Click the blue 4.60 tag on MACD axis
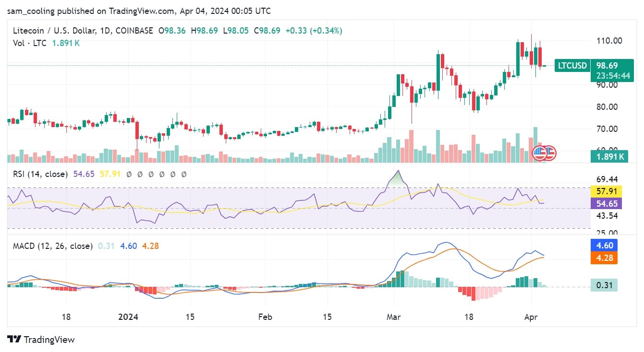The width and height of the screenshot is (644, 352). pyautogui.click(x=604, y=246)
